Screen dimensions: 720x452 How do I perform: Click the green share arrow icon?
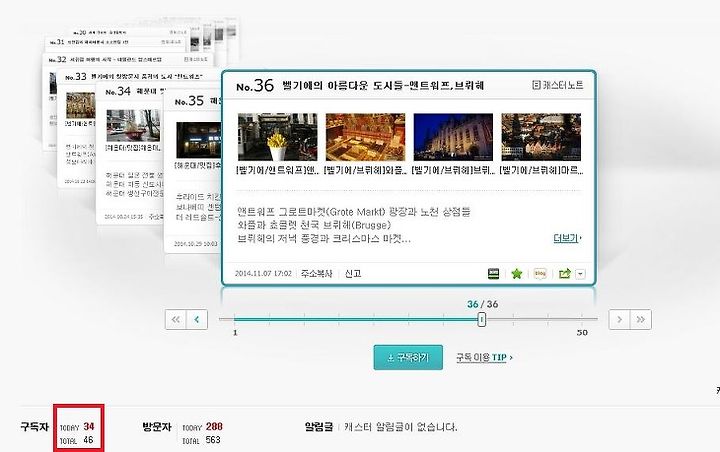(564, 274)
